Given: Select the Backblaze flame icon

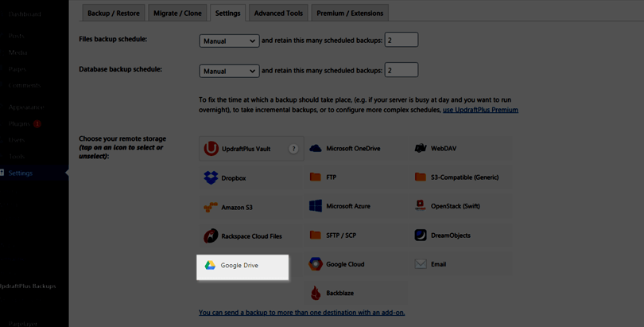Looking at the screenshot, I should 316,293.
